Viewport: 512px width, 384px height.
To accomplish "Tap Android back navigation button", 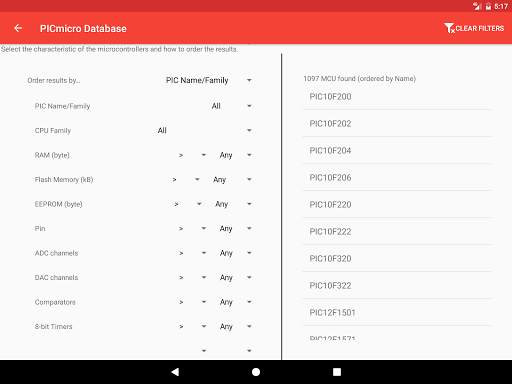I will (175, 372).
